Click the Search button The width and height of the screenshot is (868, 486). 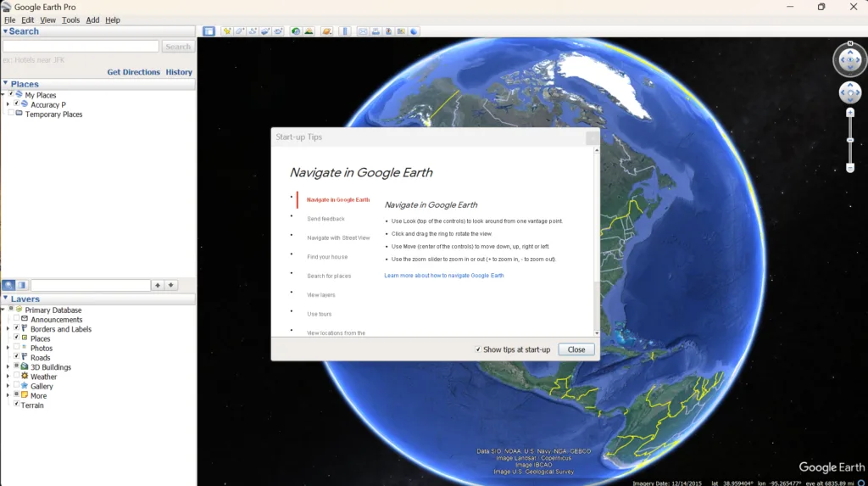pos(178,47)
